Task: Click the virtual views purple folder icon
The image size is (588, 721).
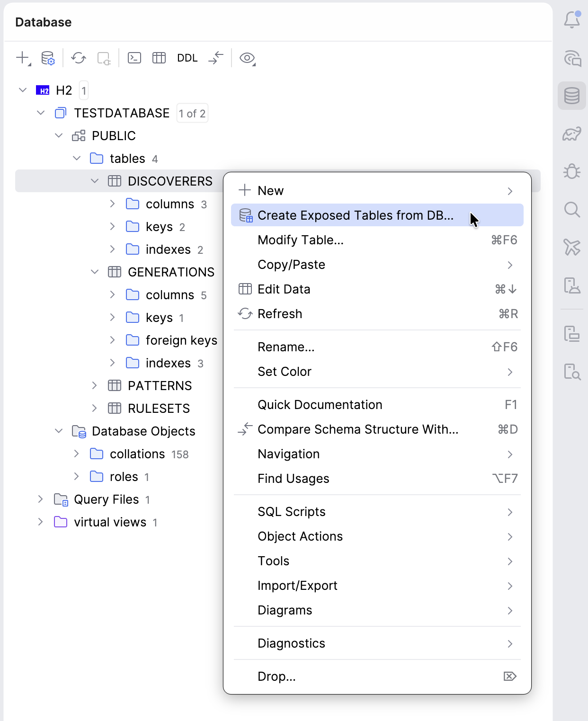Action: 61,522
